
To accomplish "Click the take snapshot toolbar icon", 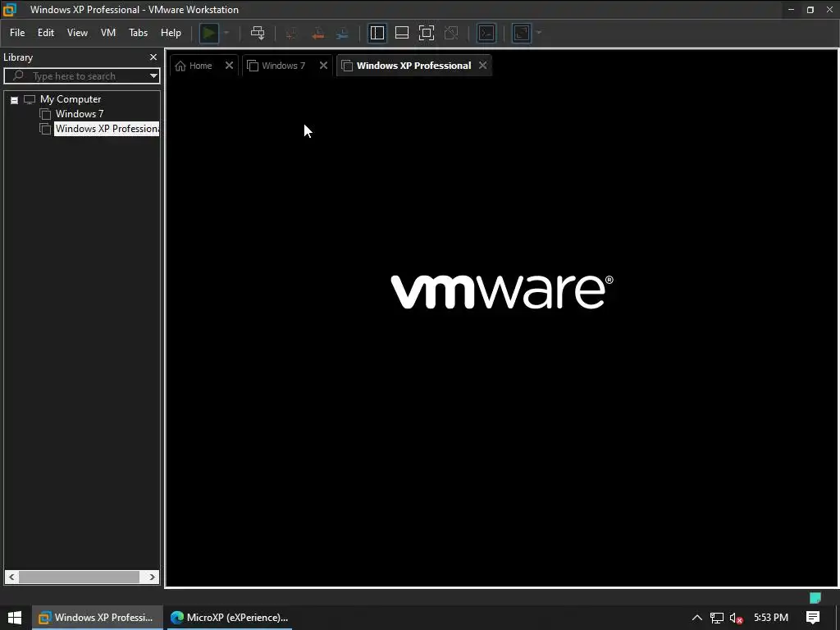I will click(292, 33).
